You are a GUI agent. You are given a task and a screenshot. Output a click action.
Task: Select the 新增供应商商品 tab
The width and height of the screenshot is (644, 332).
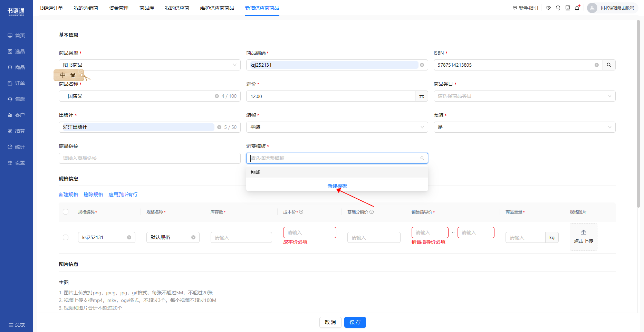click(x=262, y=8)
